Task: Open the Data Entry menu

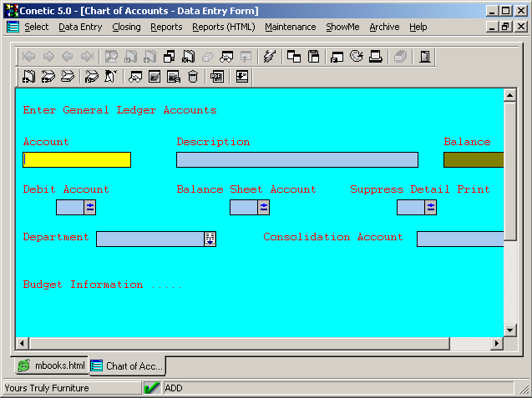Action: (x=80, y=27)
